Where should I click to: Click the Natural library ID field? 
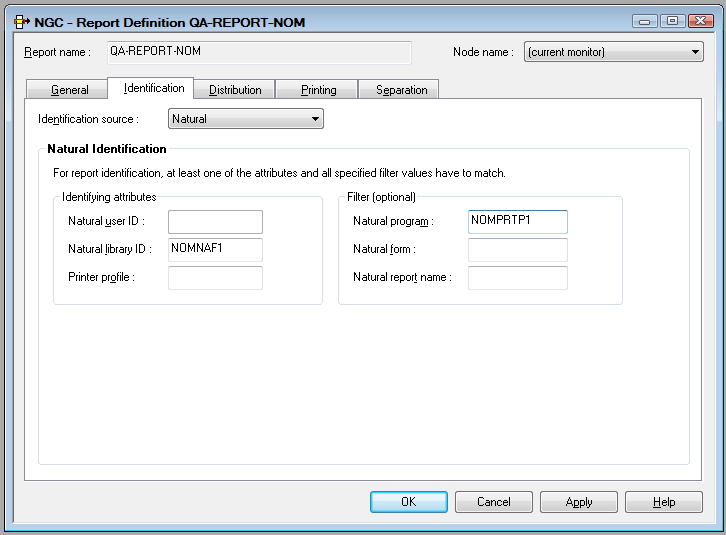215,250
